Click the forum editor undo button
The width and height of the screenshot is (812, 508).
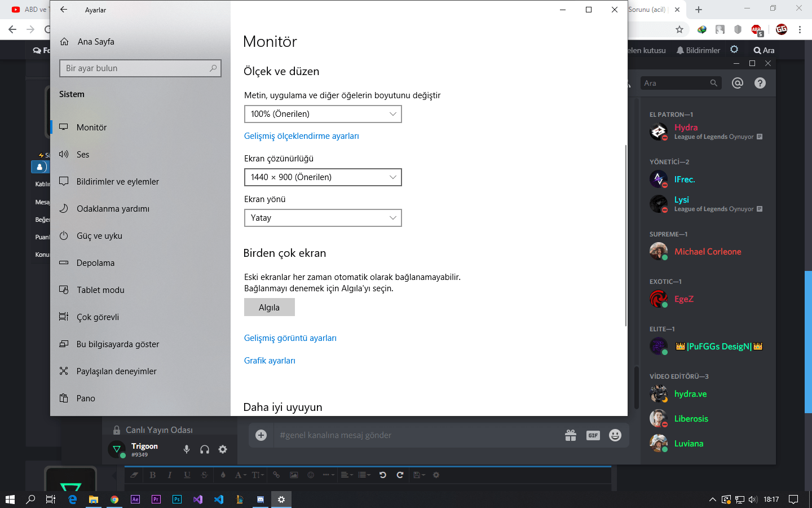pos(382,475)
